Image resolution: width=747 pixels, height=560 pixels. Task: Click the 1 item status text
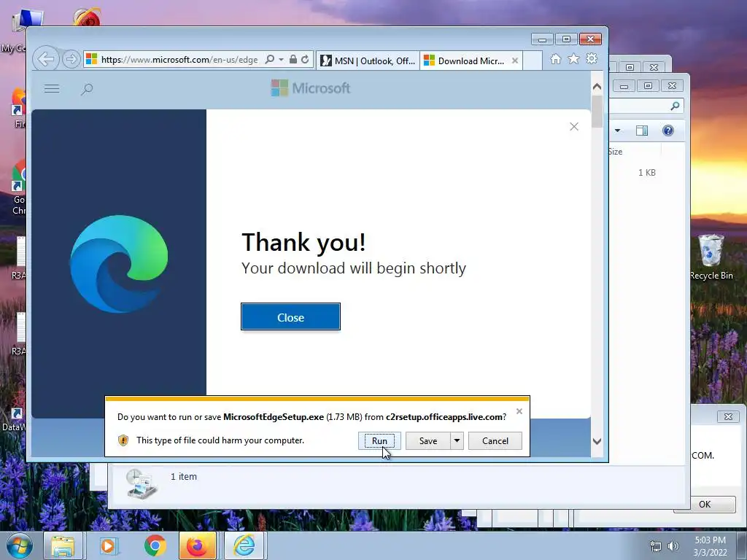[x=184, y=477]
